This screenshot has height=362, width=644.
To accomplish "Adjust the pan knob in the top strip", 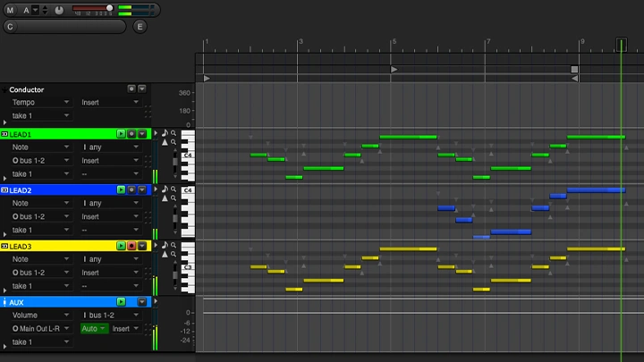I will click(x=59, y=10).
